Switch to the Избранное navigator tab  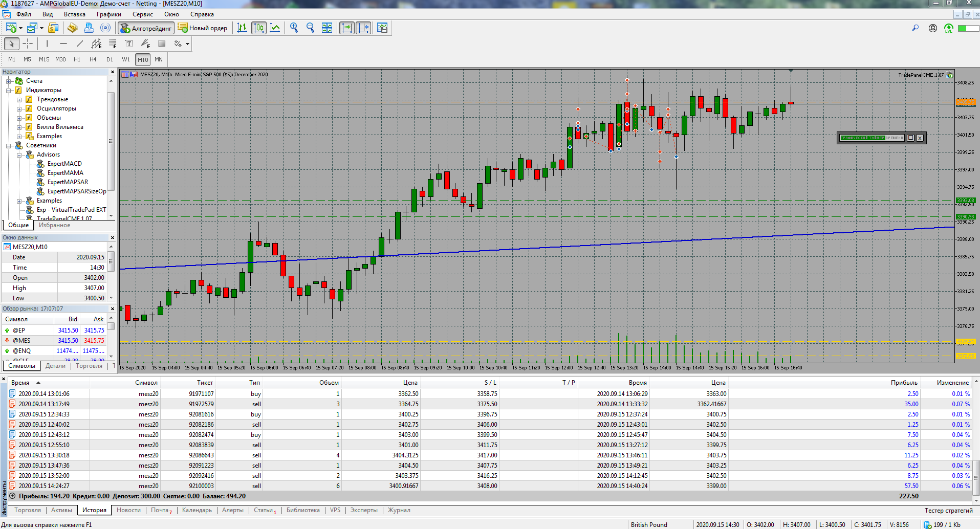click(55, 225)
